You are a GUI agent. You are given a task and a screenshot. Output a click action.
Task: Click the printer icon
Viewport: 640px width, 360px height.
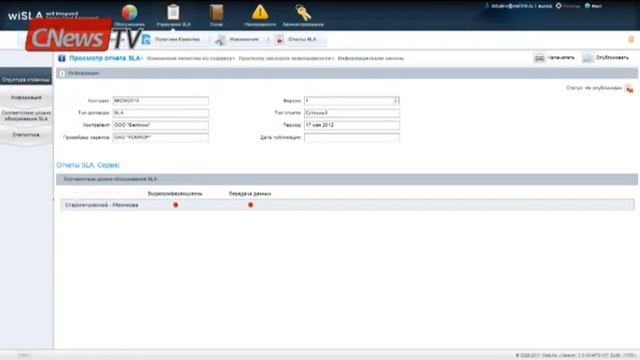pyautogui.click(x=539, y=58)
